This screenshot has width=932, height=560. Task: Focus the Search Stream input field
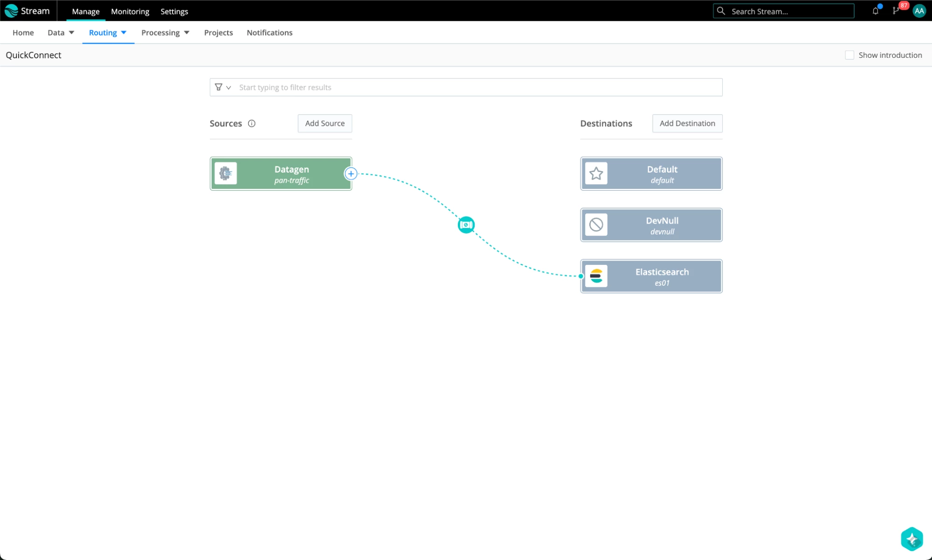pyautogui.click(x=783, y=11)
